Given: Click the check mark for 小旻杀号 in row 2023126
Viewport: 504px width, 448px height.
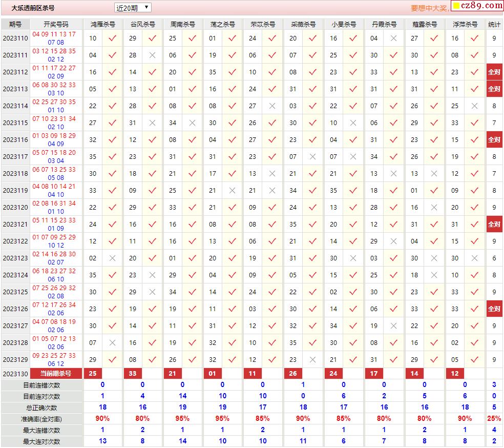Looking at the screenshot, I should (353, 309).
